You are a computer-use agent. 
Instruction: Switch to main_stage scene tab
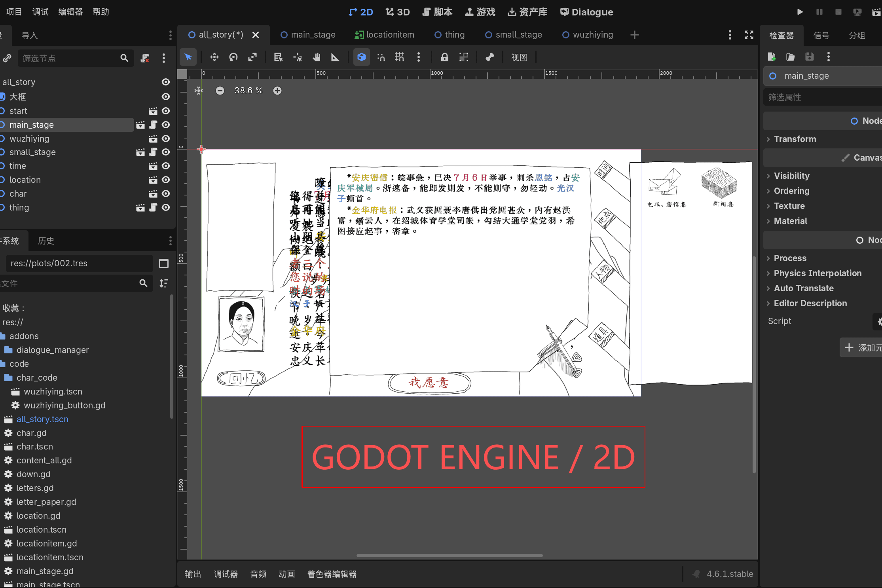pyautogui.click(x=308, y=35)
